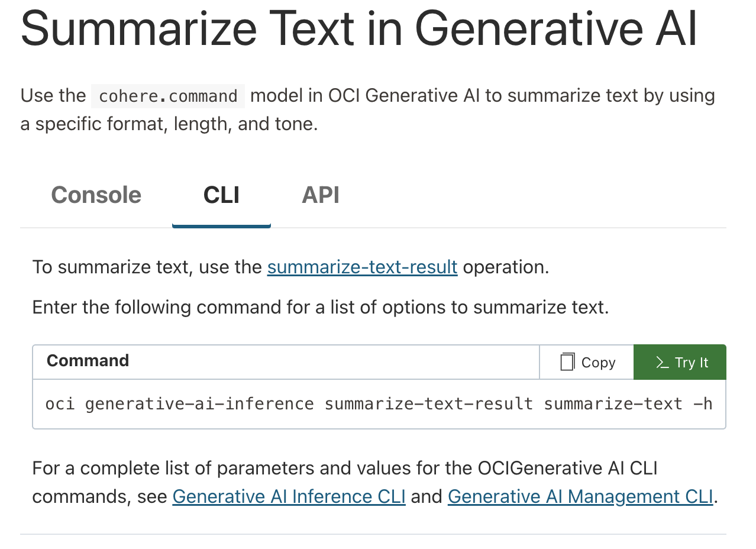Image resolution: width=756 pixels, height=549 pixels.
Task: Click the oci generative-ai-inference command text
Action: (179, 404)
